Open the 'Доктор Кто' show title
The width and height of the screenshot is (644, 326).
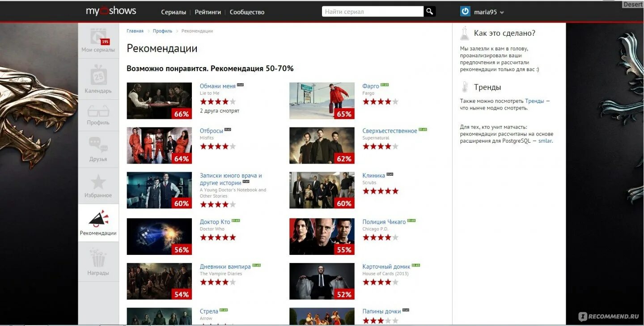pyautogui.click(x=215, y=222)
